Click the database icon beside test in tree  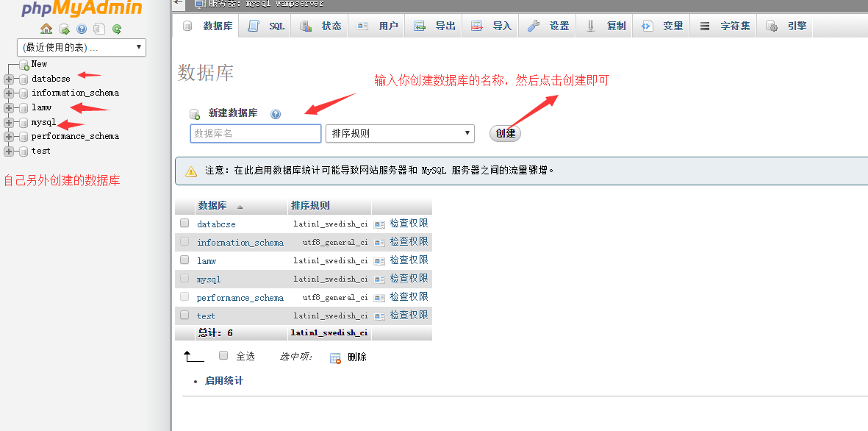[24, 152]
